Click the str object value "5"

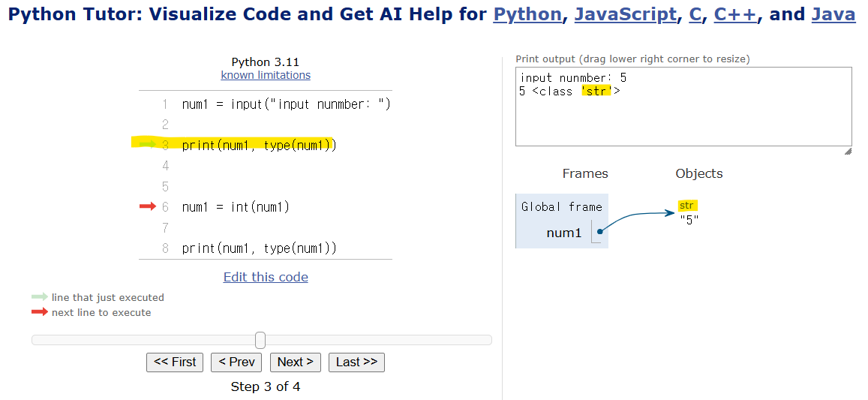pyautogui.click(x=689, y=219)
